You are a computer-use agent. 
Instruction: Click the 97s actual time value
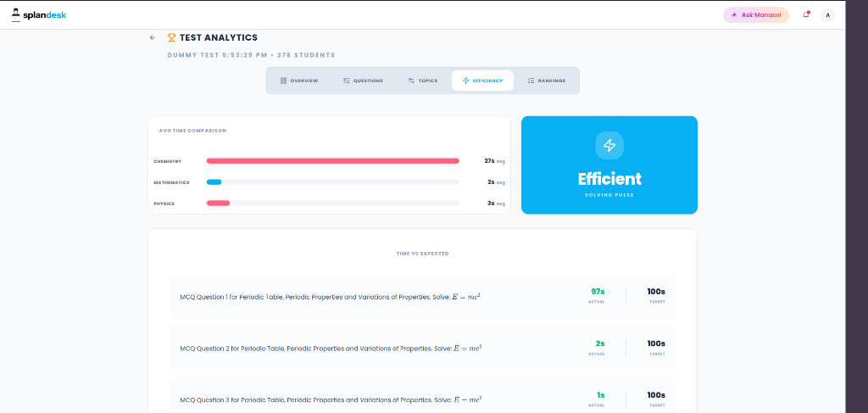click(x=598, y=291)
